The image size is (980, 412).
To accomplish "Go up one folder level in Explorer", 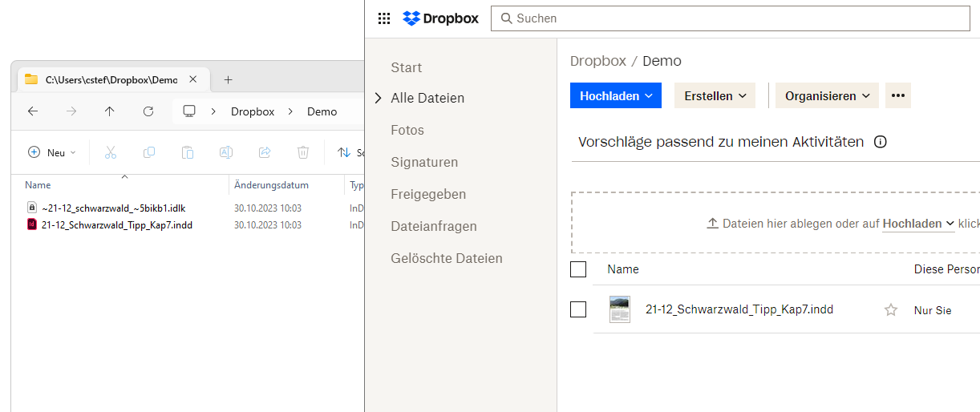I will point(110,111).
